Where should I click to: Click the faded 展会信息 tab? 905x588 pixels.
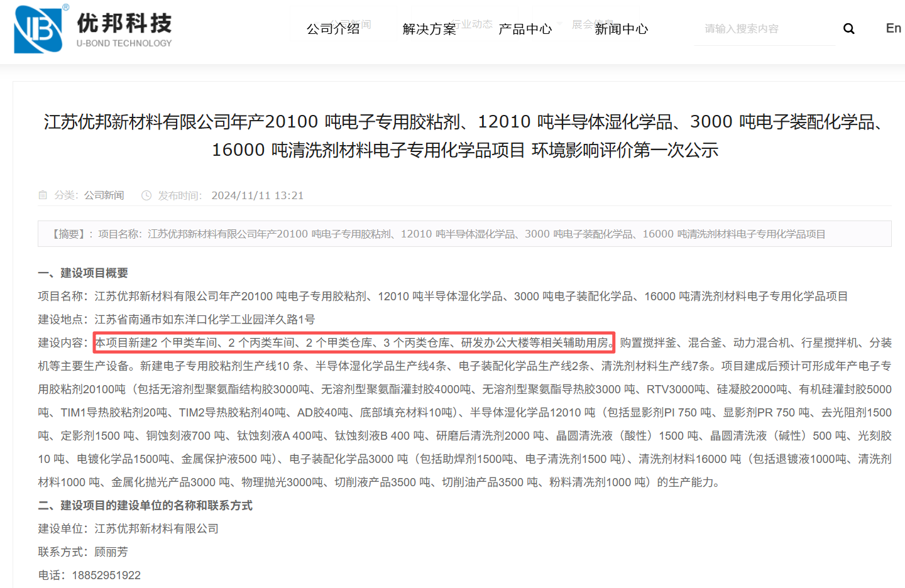[x=592, y=24]
